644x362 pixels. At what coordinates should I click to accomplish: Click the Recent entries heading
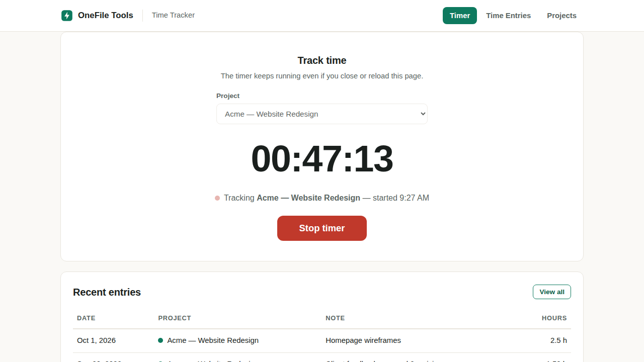pyautogui.click(x=107, y=292)
